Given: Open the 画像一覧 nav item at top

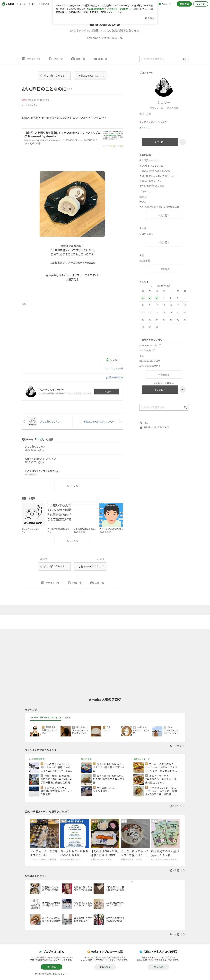Looking at the screenshot, I should (x=78, y=59).
